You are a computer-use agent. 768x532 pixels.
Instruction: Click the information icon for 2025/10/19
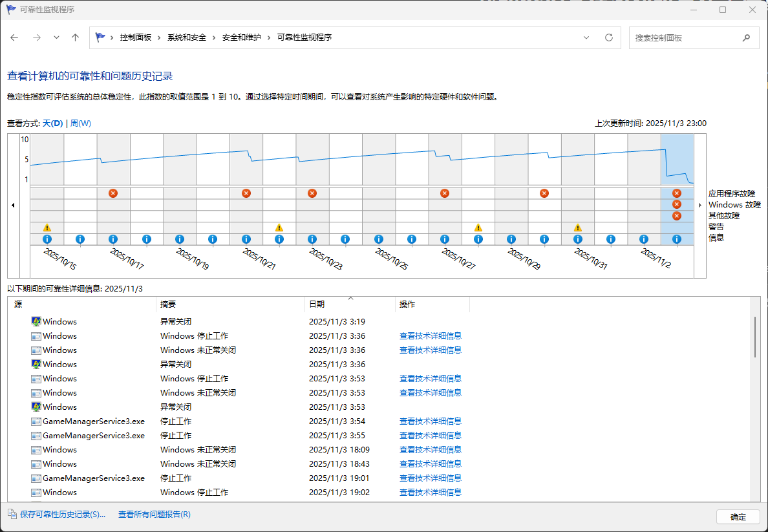tap(180, 239)
